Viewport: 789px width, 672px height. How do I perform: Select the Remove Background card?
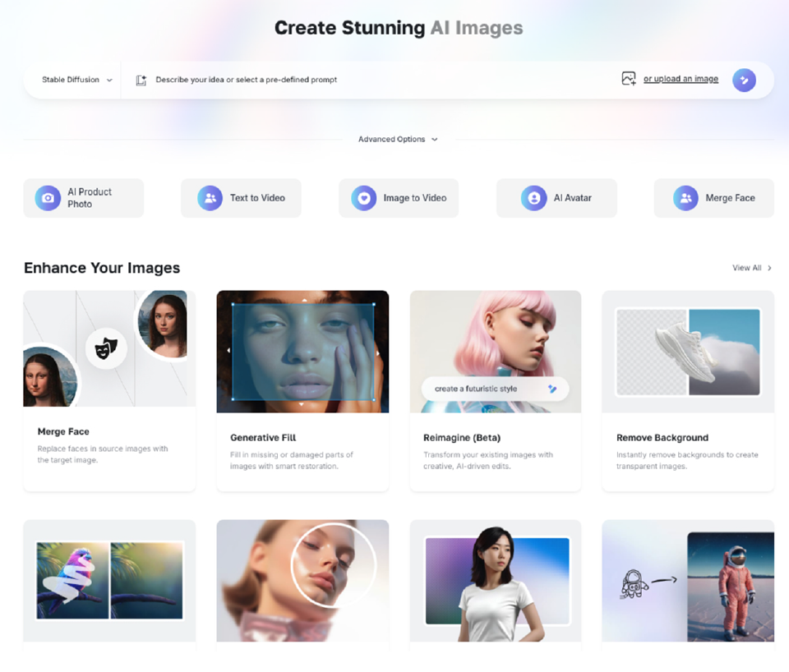pos(687,390)
